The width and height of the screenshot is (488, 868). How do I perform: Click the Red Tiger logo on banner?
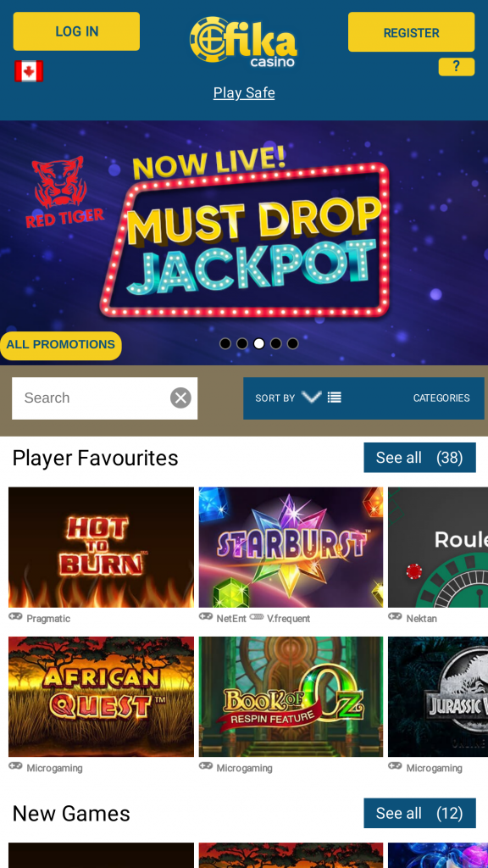tap(64, 192)
